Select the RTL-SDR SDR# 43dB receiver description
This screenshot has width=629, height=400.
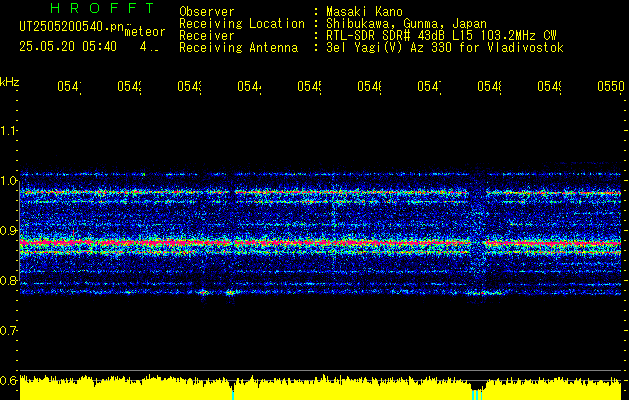tap(441, 36)
